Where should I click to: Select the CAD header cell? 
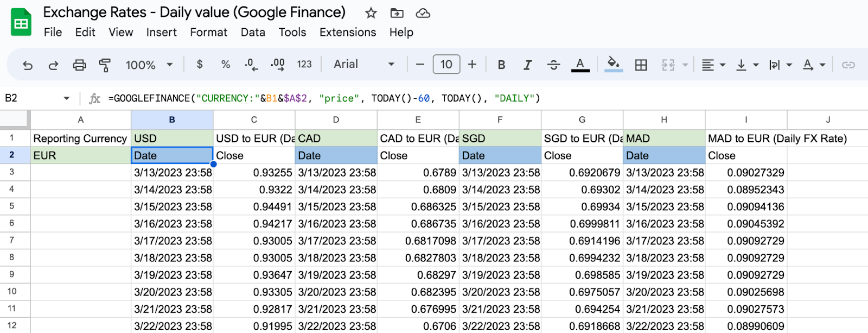336,139
